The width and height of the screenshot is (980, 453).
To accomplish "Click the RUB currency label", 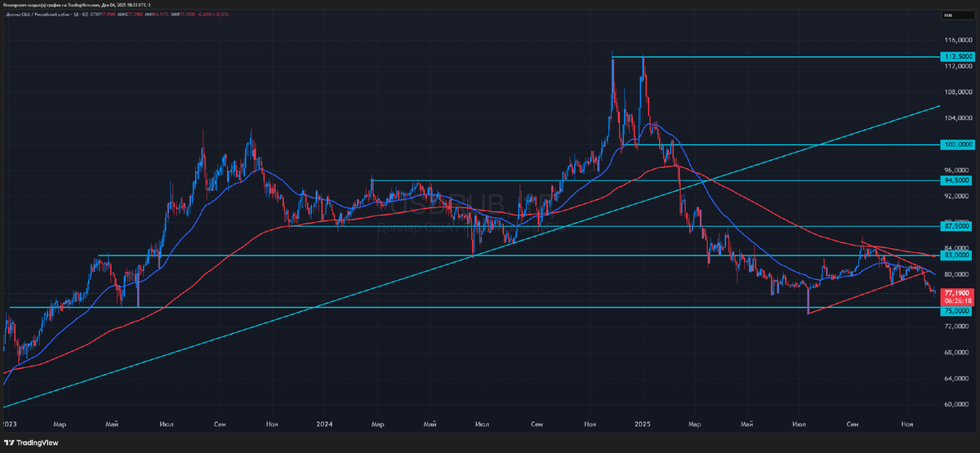I will 957,16.
